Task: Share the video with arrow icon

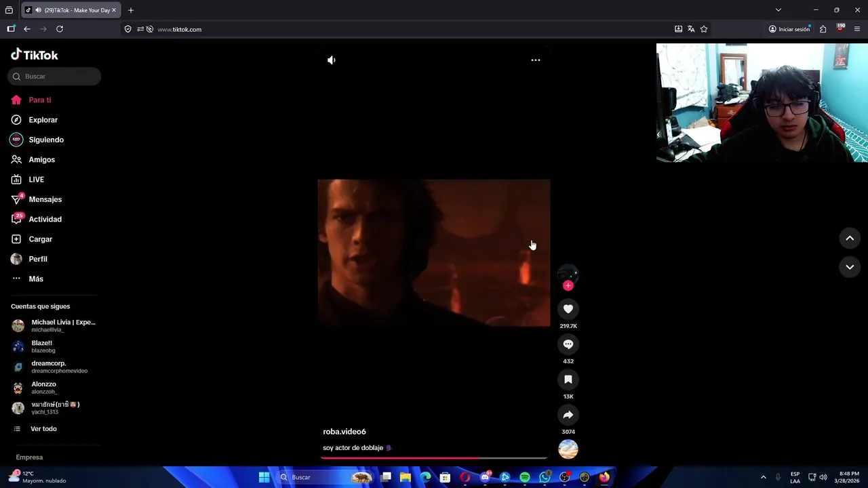Action: click(568, 415)
